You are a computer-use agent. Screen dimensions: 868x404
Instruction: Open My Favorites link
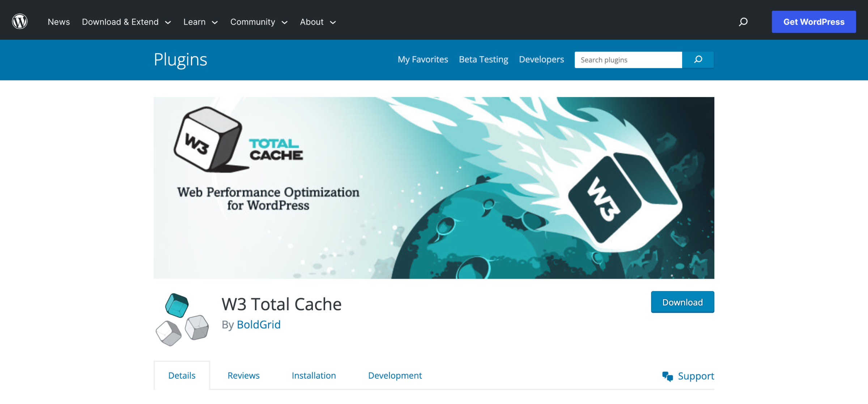[423, 60]
